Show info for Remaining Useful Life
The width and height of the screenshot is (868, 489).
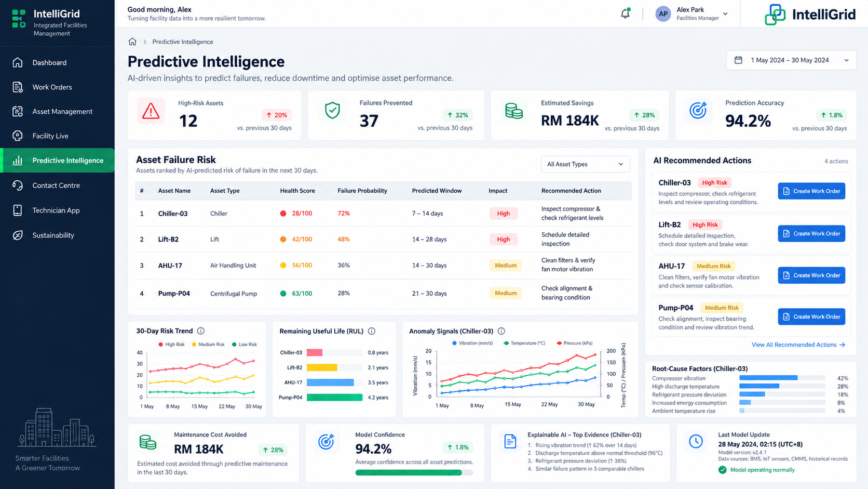(x=372, y=331)
